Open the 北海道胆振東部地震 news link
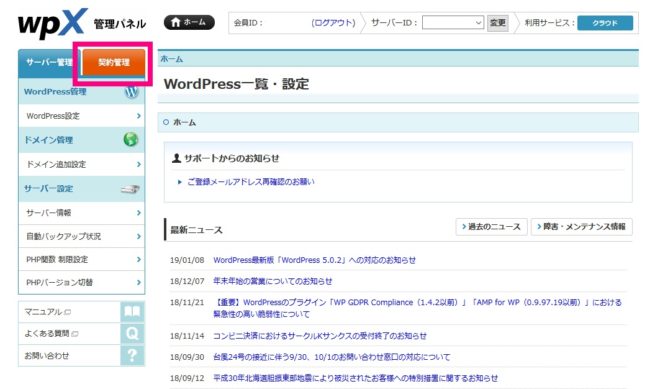Screen dimensions: 650x389 (x=355, y=378)
